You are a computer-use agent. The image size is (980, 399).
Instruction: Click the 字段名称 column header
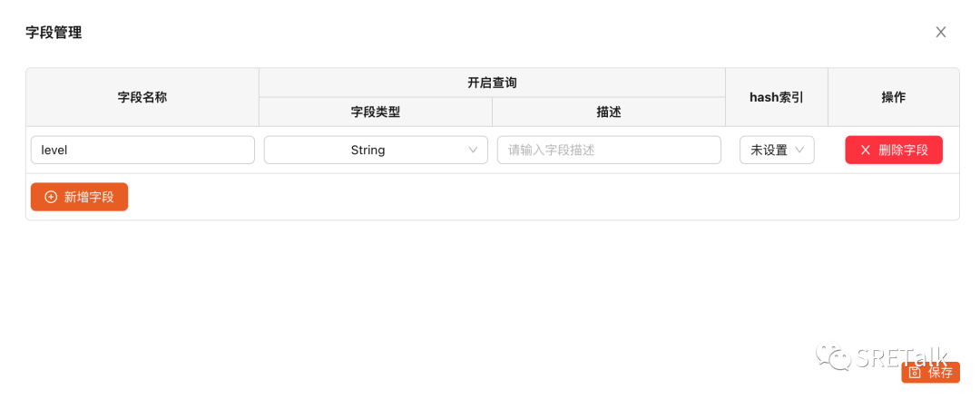(x=142, y=97)
